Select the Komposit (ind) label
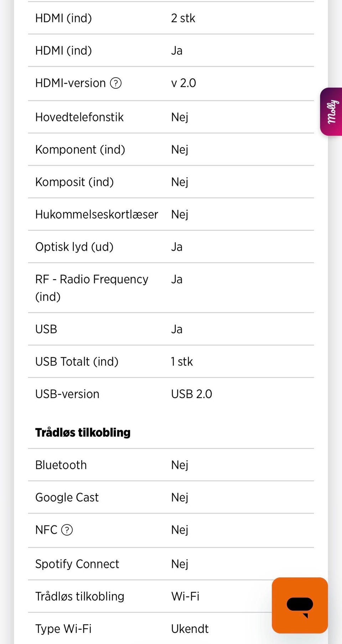The width and height of the screenshot is (342, 644). click(x=74, y=182)
